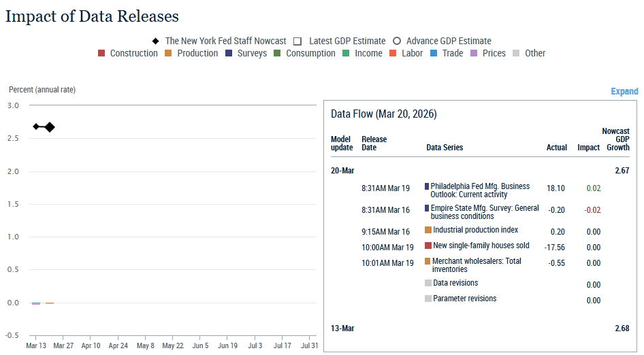
Task: Click the orange Production legend swatch
Action: (x=169, y=54)
